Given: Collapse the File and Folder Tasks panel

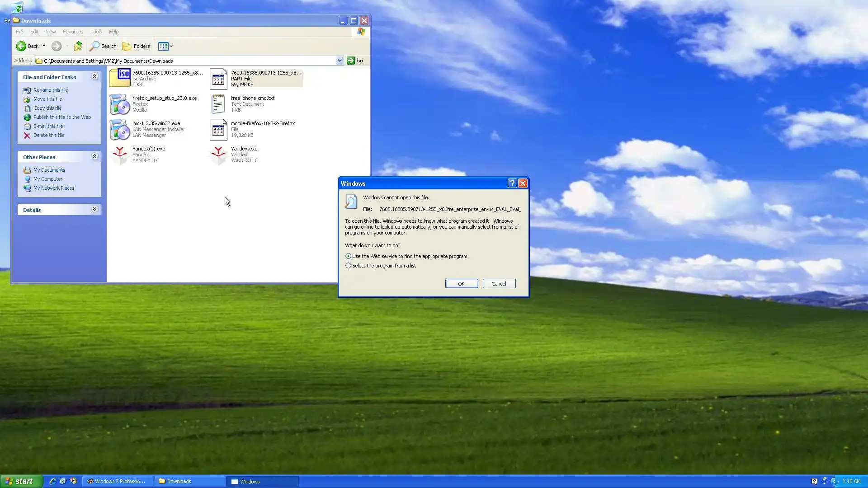Looking at the screenshot, I should click(94, 76).
